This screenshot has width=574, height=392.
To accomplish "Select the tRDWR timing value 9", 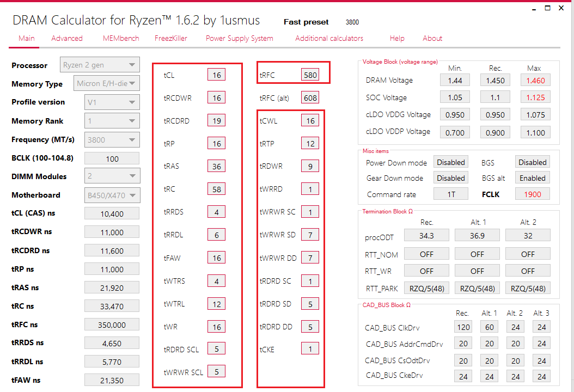I will point(310,166).
